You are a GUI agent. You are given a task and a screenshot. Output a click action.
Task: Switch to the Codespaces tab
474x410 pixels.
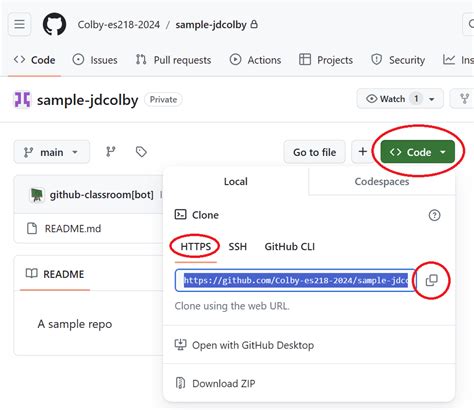382,182
